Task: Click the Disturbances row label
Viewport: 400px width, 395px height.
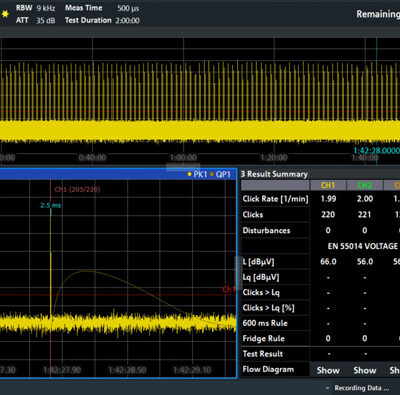Action: pos(266,231)
